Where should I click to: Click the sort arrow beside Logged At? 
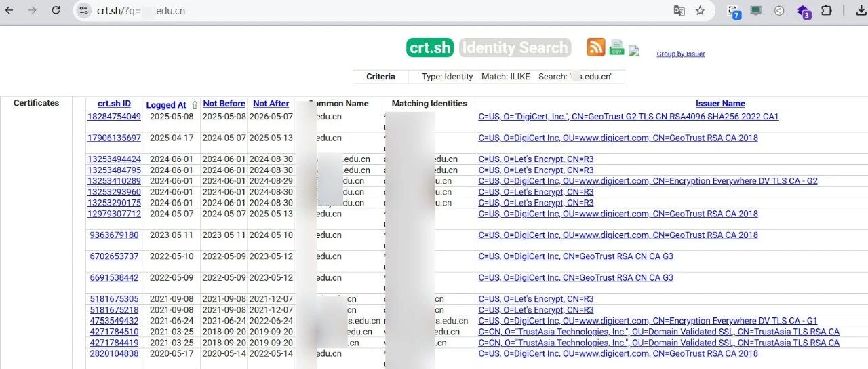[195, 105]
